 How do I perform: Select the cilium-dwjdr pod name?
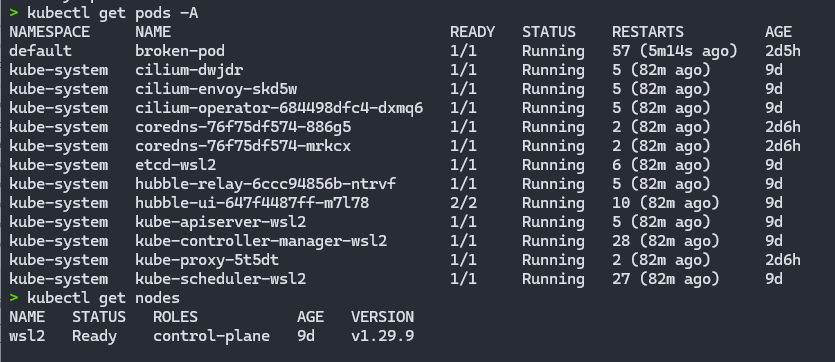(x=189, y=70)
